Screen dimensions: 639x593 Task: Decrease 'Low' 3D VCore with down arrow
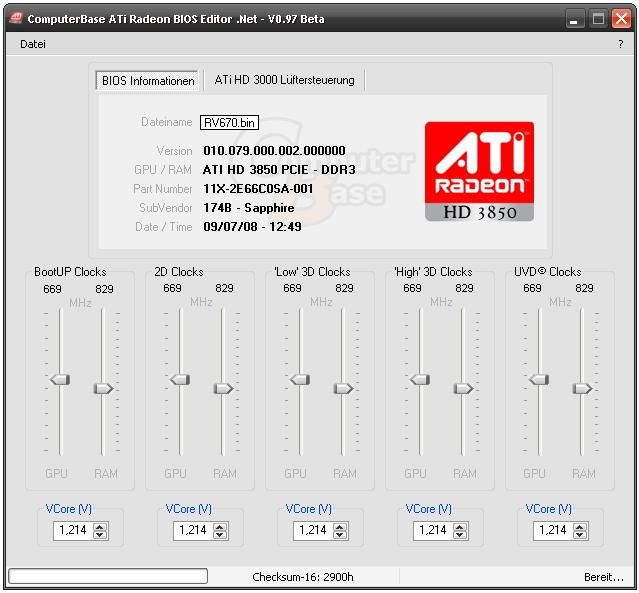(340, 535)
